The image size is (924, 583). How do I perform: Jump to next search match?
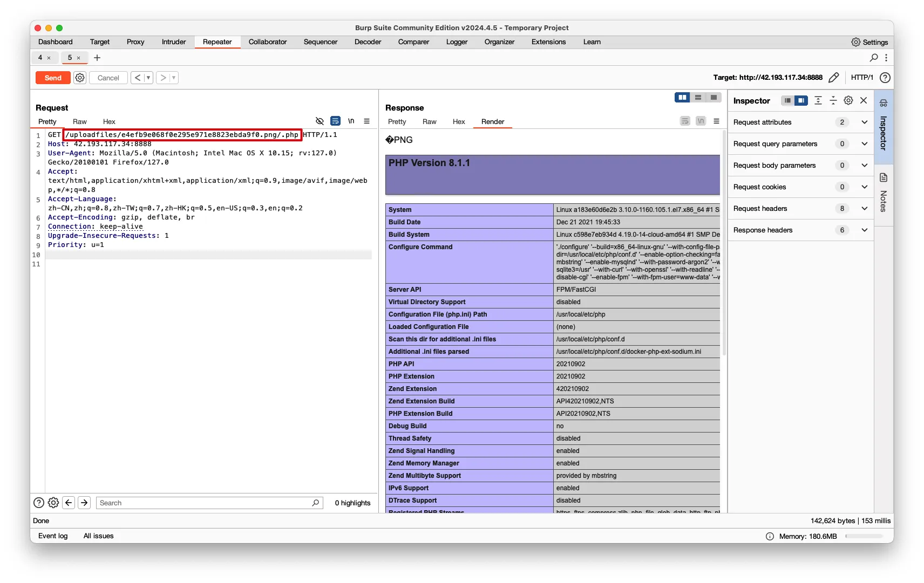(x=84, y=503)
